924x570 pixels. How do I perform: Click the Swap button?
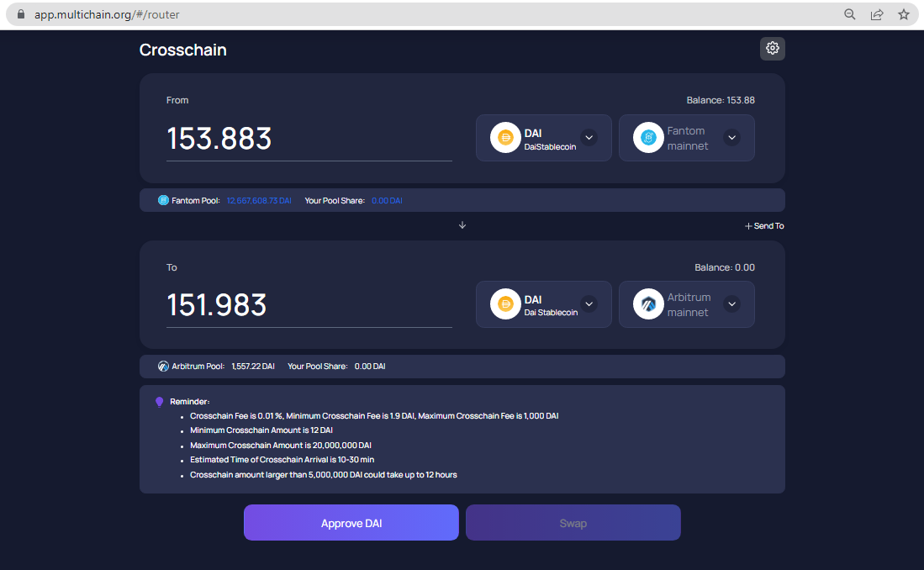[x=573, y=523]
